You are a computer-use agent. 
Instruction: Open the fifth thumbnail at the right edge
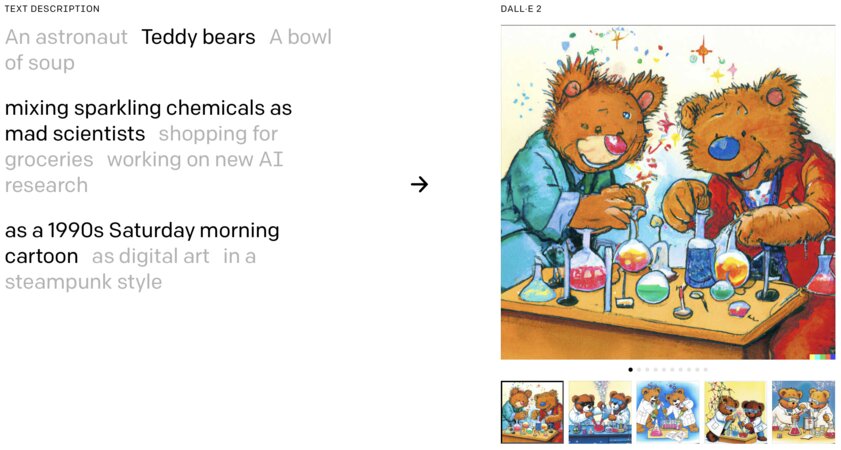[x=803, y=412]
